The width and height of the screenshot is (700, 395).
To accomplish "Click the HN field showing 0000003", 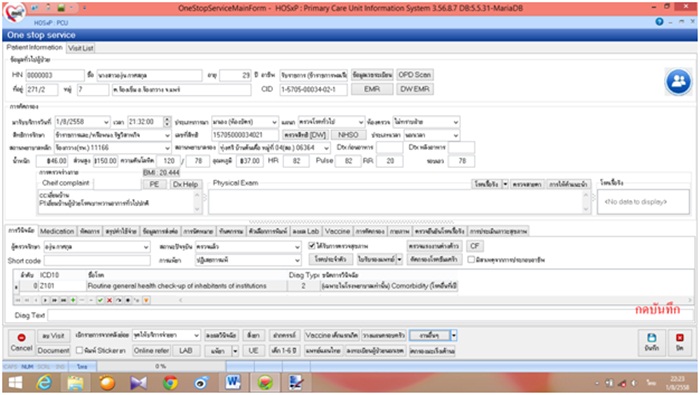I will coord(54,75).
